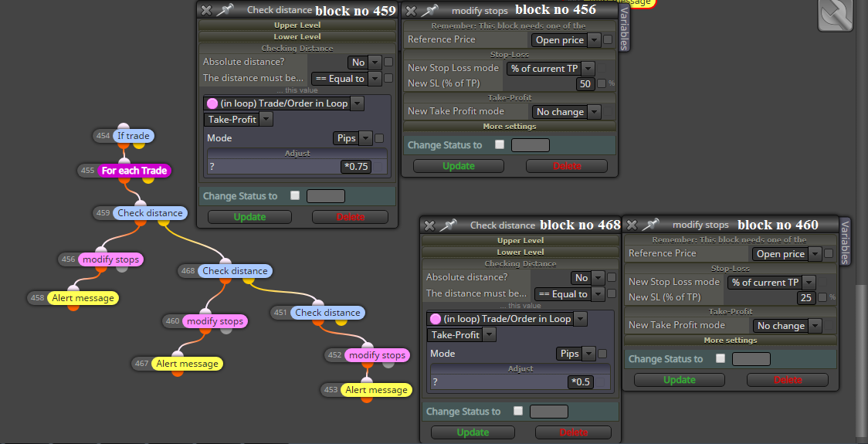The image size is (868, 444).
Task: Select node 458 Alert message
Action: point(83,298)
